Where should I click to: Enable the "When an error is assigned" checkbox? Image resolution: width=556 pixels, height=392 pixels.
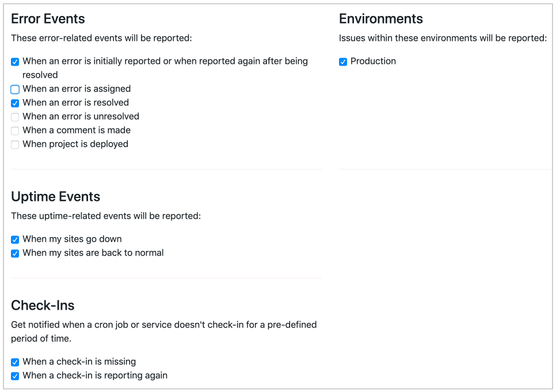[14, 89]
